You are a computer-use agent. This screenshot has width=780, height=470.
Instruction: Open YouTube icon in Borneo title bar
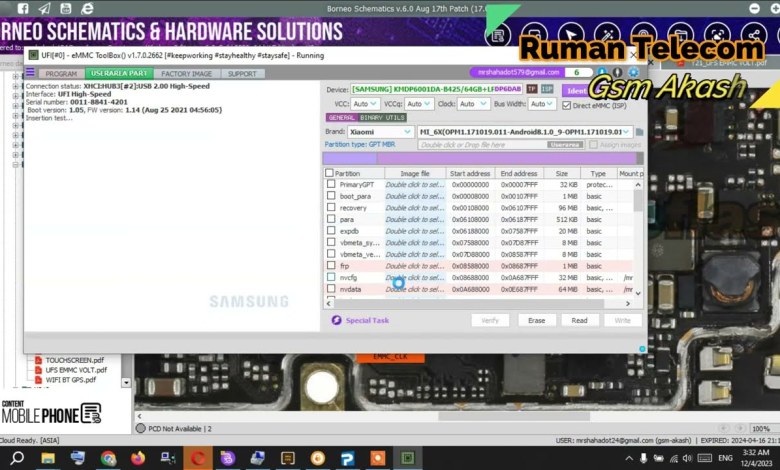point(66,8)
